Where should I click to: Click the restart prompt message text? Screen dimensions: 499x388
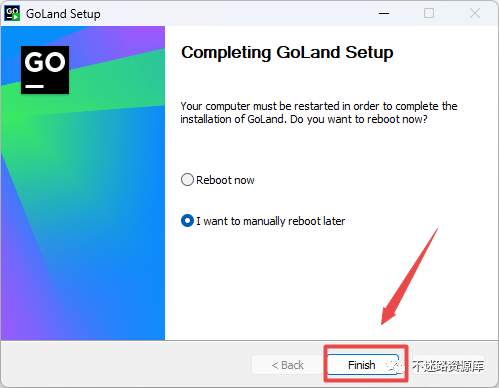pos(319,113)
